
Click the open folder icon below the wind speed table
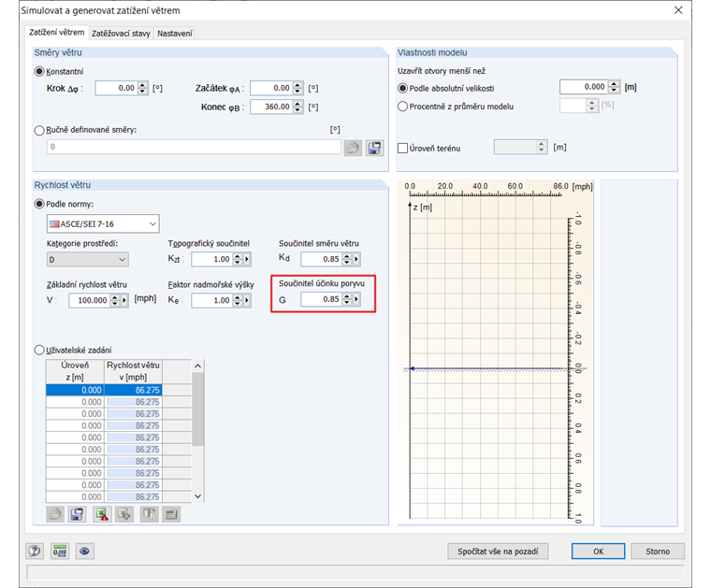tap(55, 514)
